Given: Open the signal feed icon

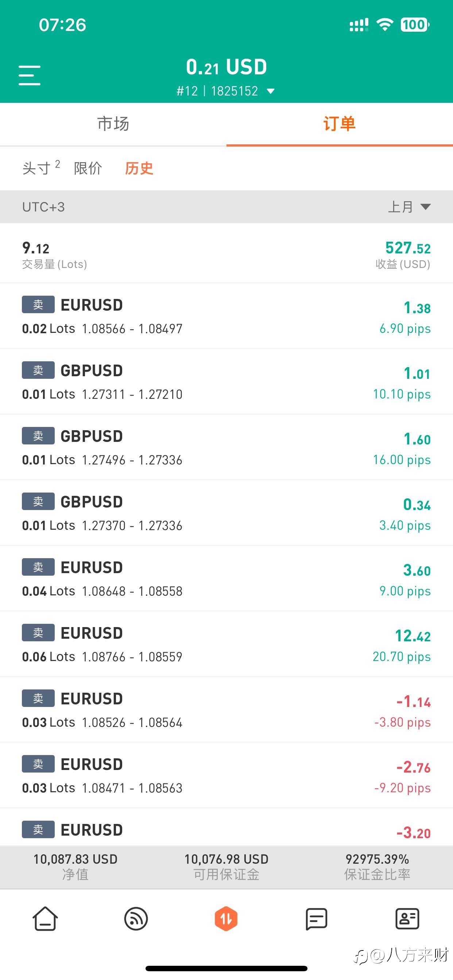Looking at the screenshot, I should tap(136, 919).
